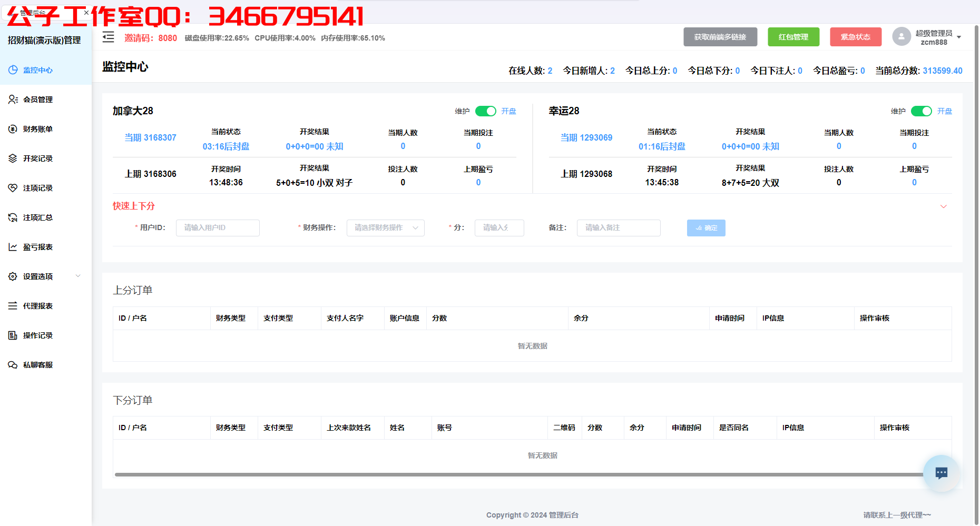Click the 当前总分数 value 313599.40

point(943,71)
